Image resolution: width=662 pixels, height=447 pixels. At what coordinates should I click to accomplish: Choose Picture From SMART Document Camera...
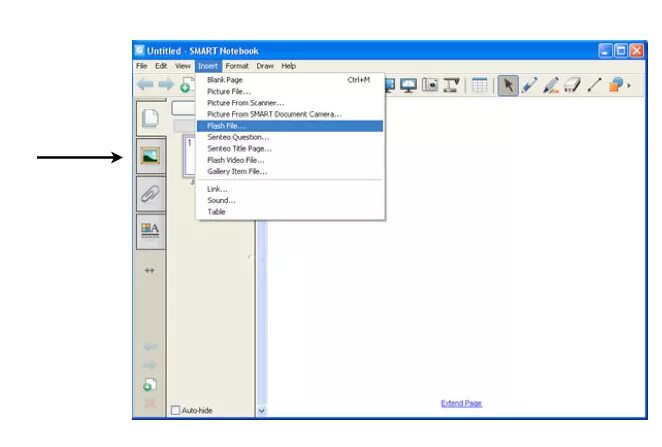click(x=290, y=114)
